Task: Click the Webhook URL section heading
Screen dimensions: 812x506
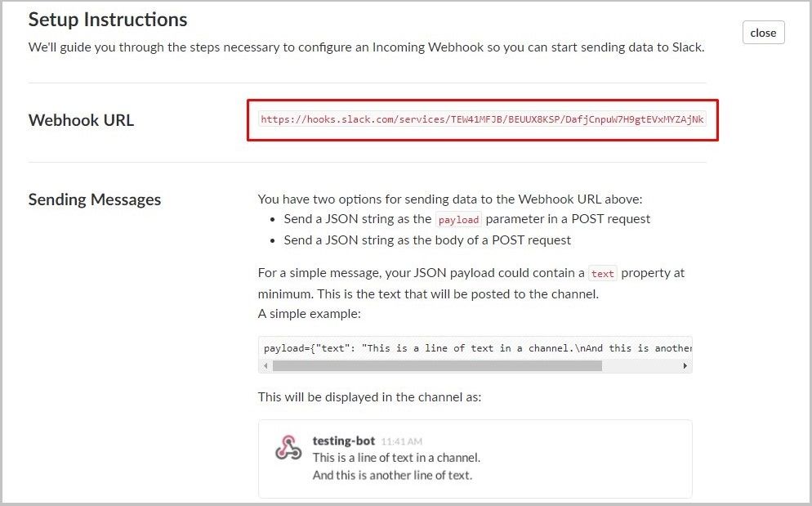Action: (82, 120)
